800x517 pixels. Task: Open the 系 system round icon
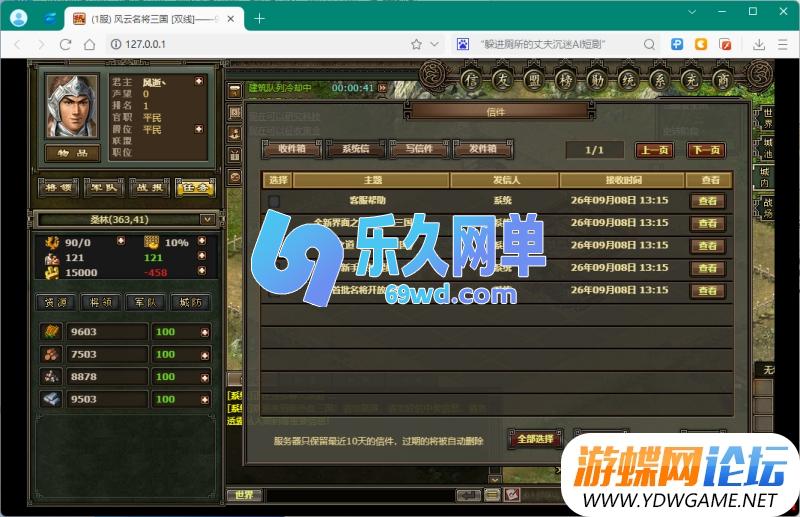click(x=660, y=80)
